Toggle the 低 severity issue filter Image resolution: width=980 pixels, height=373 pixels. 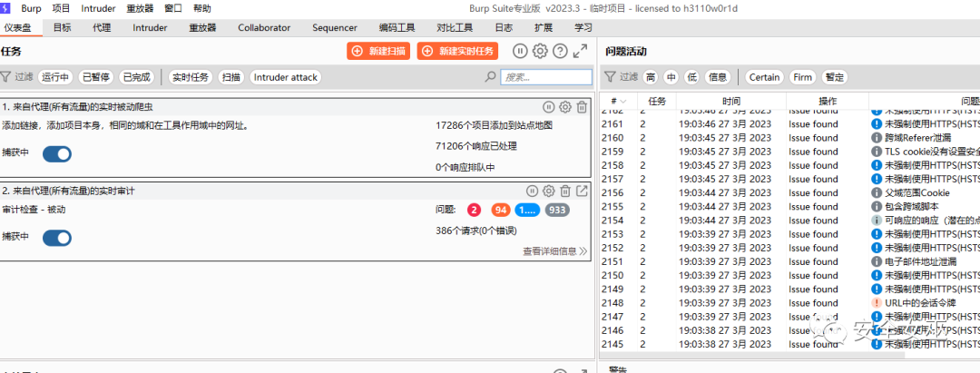click(x=691, y=77)
